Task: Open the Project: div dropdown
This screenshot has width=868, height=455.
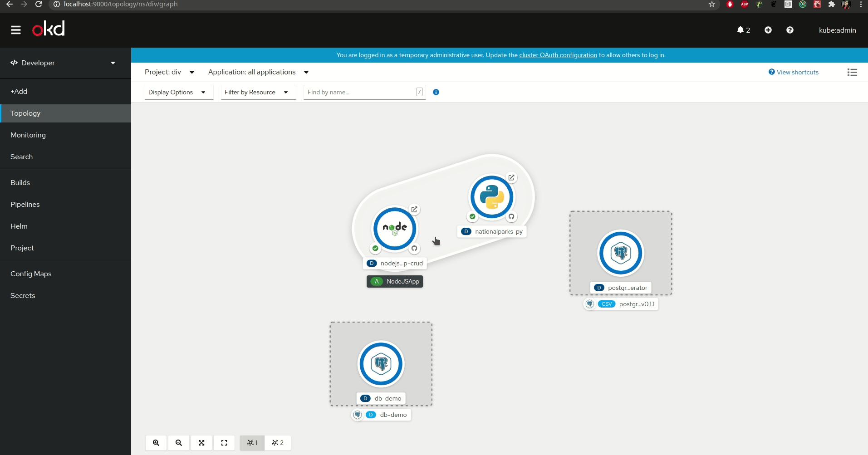Action: pyautogui.click(x=170, y=72)
